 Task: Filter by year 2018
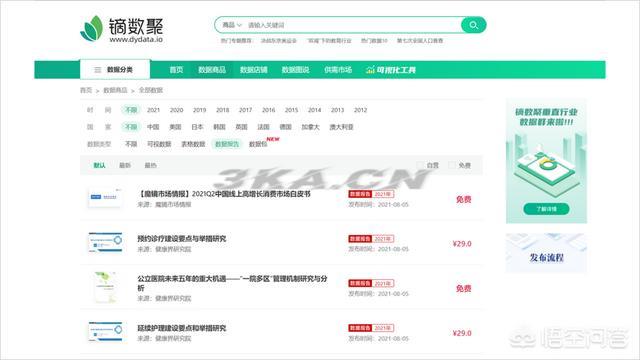222,110
